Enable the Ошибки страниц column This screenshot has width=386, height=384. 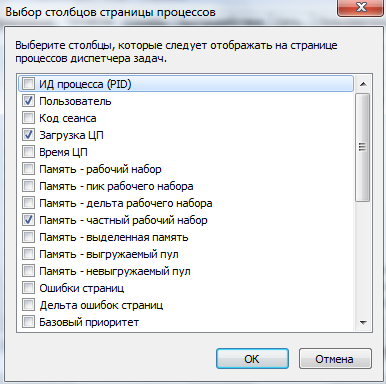(28, 288)
